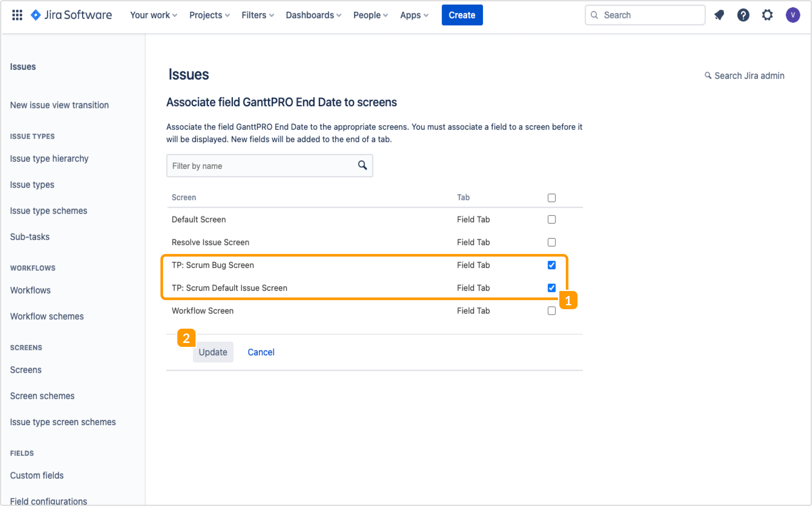Open the user profile avatar
Viewport: 812px width, 506px height.
(793, 15)
